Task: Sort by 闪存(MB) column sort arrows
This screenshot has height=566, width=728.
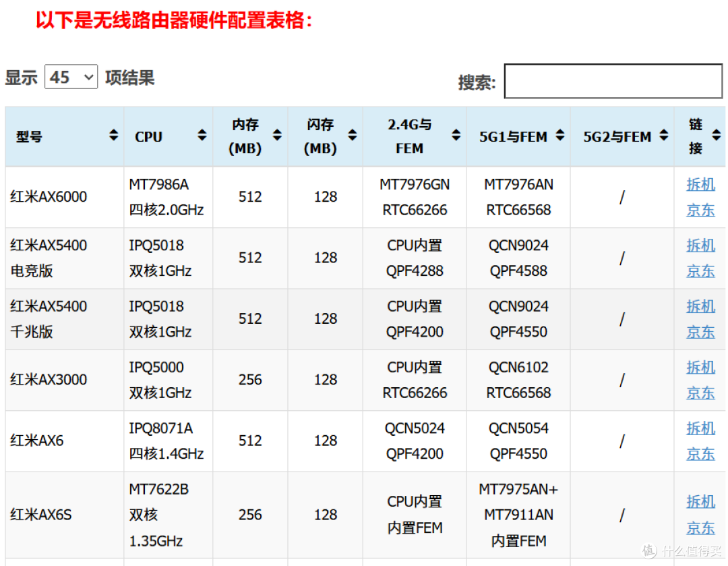Action: click(353, 135)
